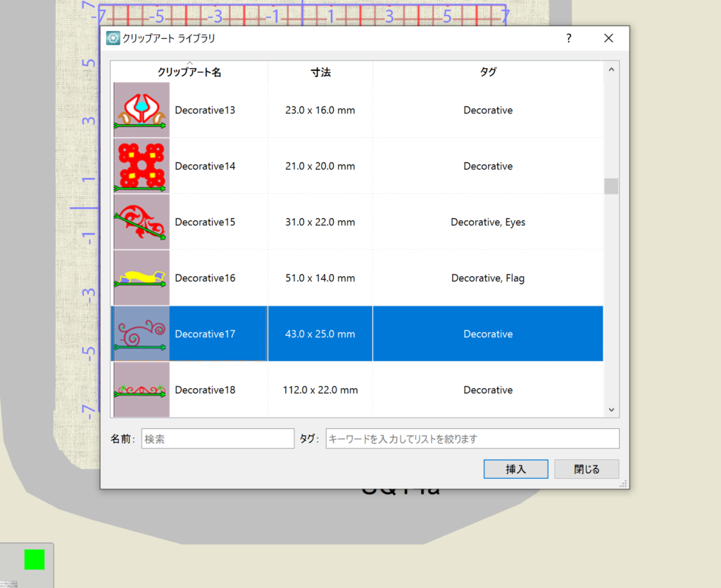Click the scrollbar down arrow
The image size is (721, 588).
click(x=611, y=409)
